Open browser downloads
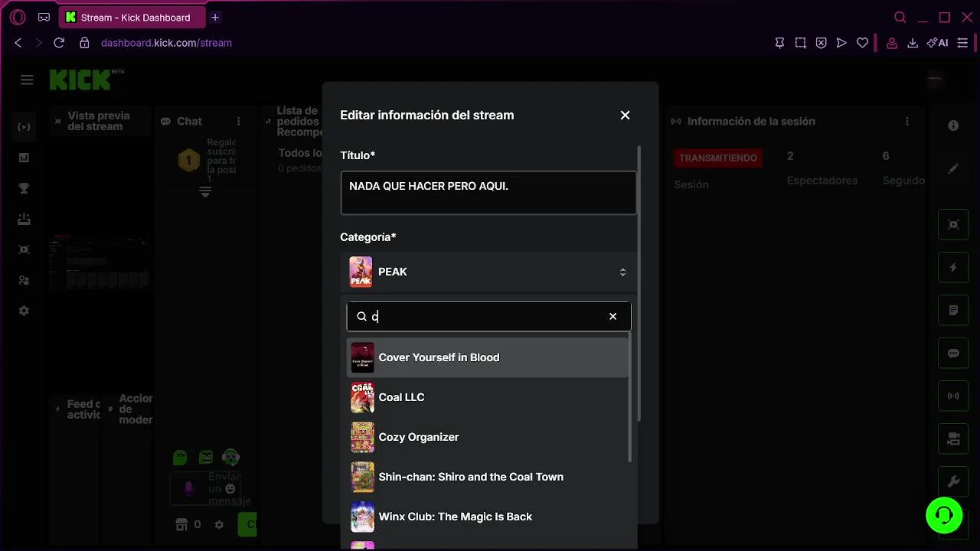This screenshot has height=551, width=980. click(x=913, y=43)
